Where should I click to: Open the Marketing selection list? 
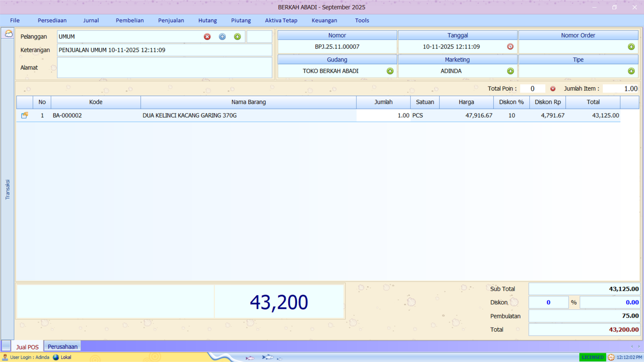click(510, 71)
